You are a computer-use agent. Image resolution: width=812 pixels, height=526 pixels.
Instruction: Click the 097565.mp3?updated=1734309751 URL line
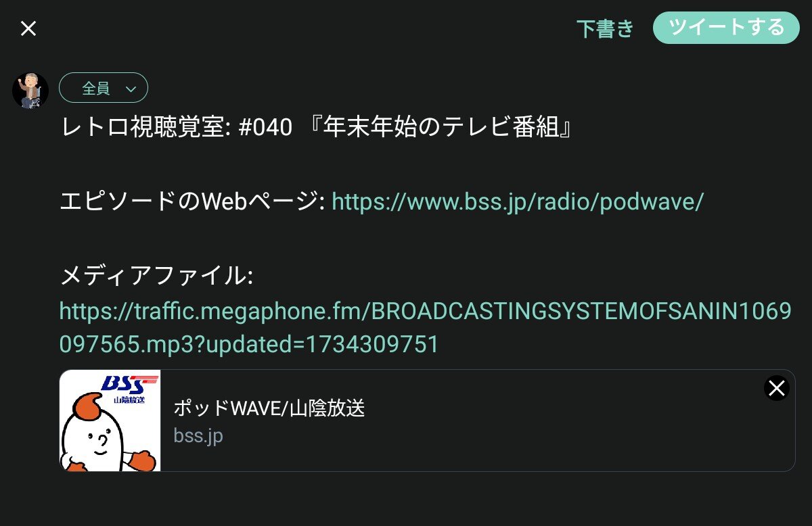tap(249, 345)
